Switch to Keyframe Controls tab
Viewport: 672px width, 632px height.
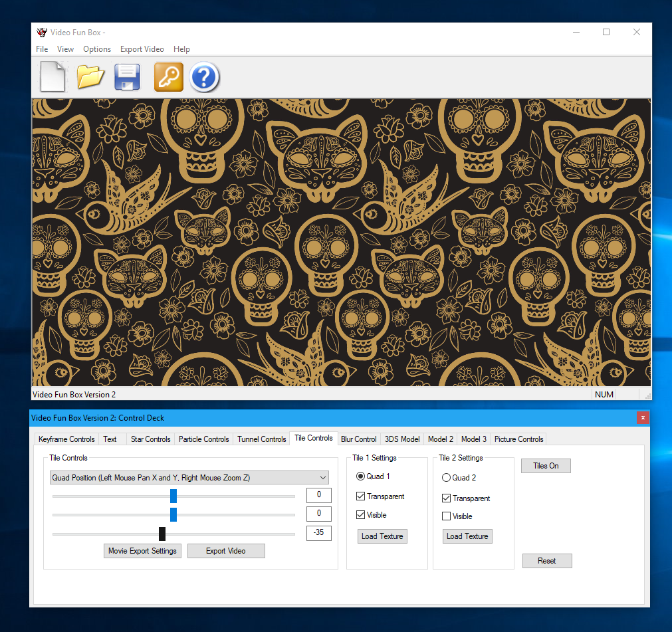[66, 439]
